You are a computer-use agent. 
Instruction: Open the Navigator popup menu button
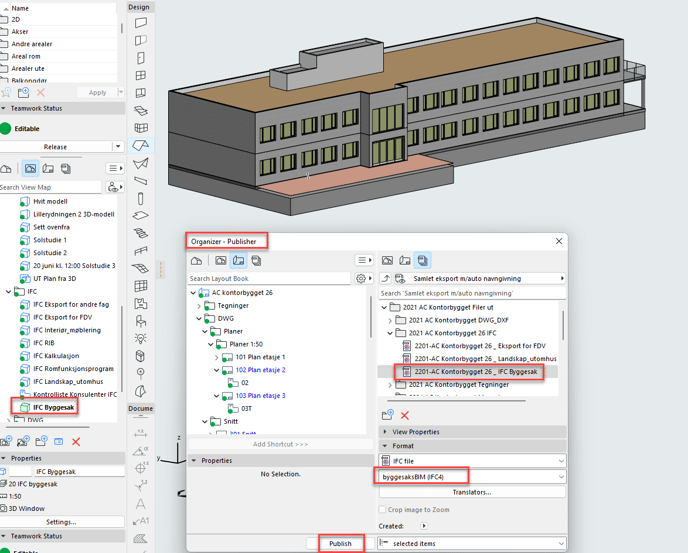pos(115,169)
